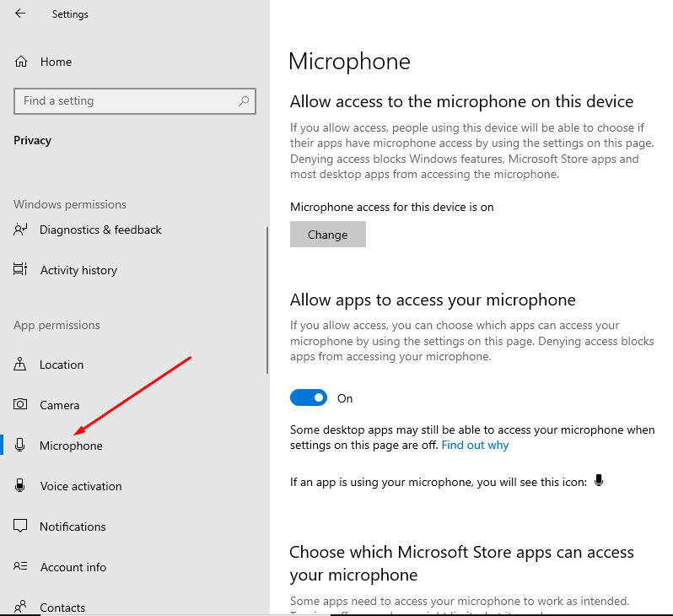Click the sidebar vertical scrollbar
This screenshot has height=616, width=673.
267,300
